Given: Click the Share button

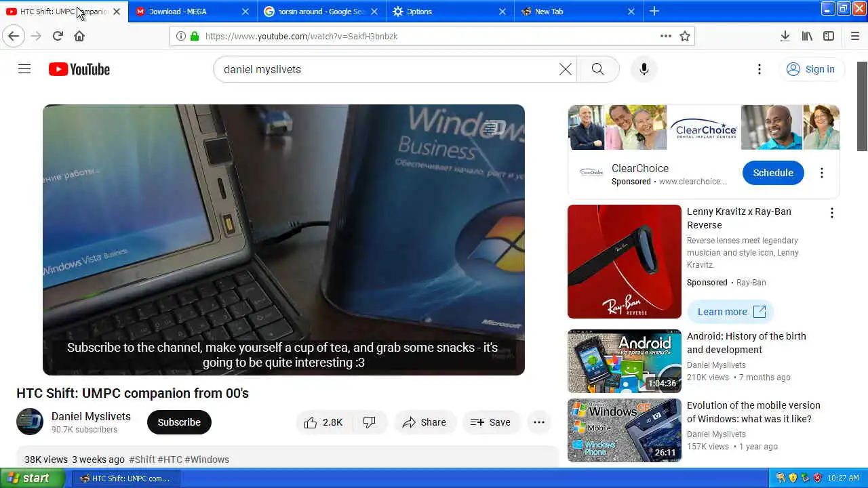Looking at the screenshot, I should [425, 422].
